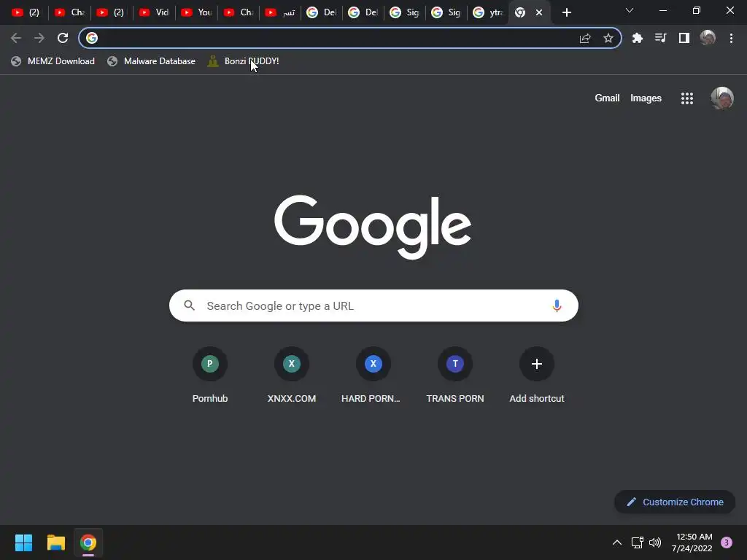Screen dimensions: 747x560
Task: Open the Google account avatar on the page
Action: [721, 98]
